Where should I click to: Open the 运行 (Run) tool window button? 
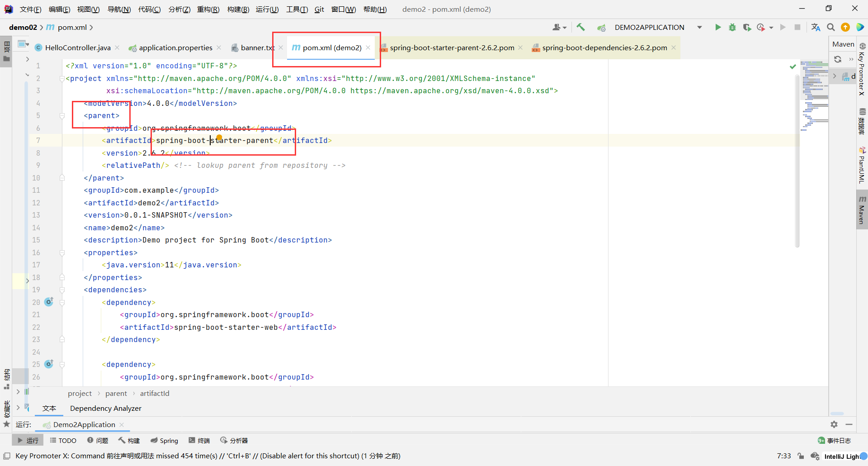click(x=28, y=440)
